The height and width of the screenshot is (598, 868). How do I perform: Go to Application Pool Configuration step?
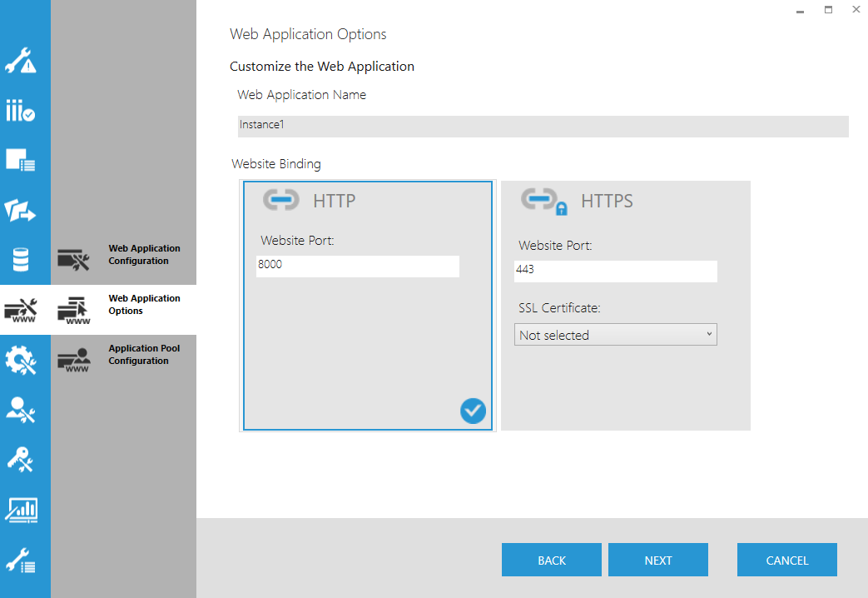coord(123,360)
